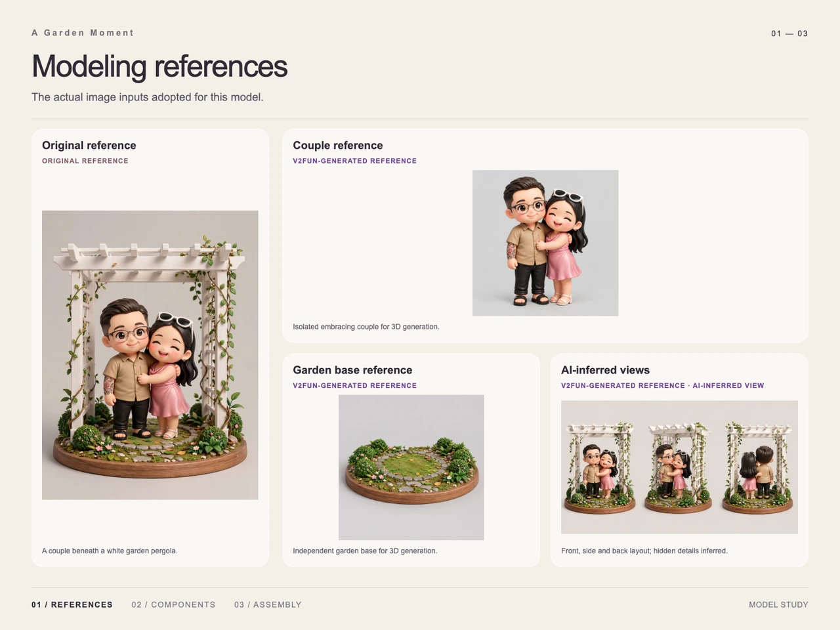Click V2FUN-GENERATED tag under Garden base reference
840x630 pixels.
tap(355, 385)
